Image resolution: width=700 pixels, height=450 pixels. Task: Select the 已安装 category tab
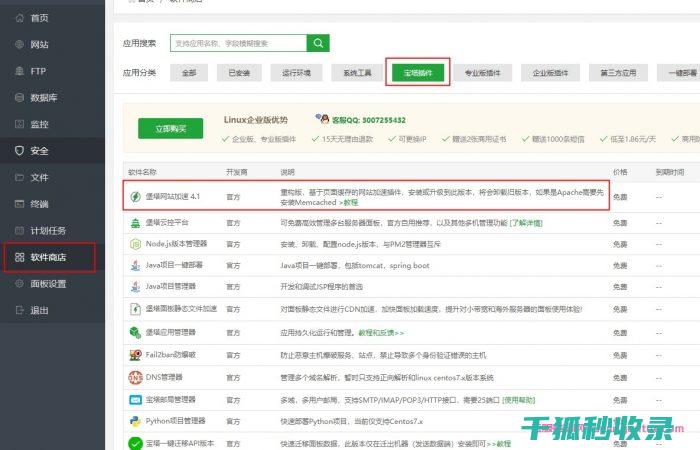click(239, 73)
